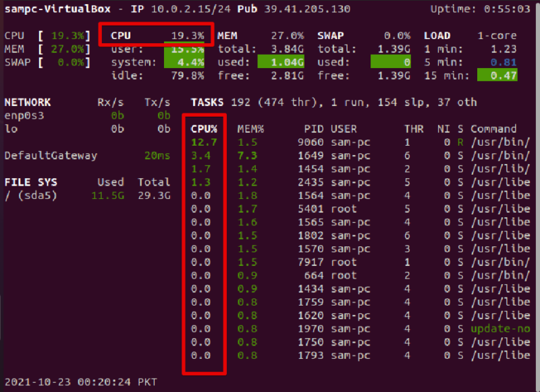Click the THR column header
540x392 pixels.
pyautogui.click(x=413, y=129)
